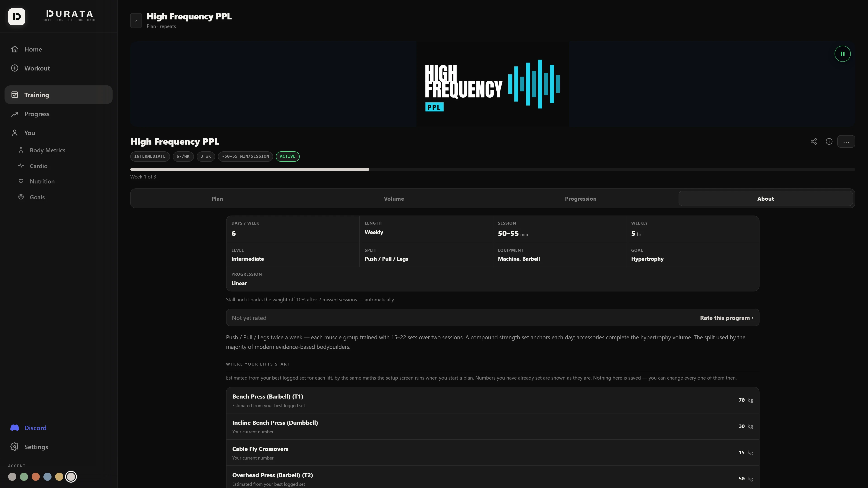Open Settings
Image resolution: width=868 pixels, height=488 pixels.
(x=58, y=447)
